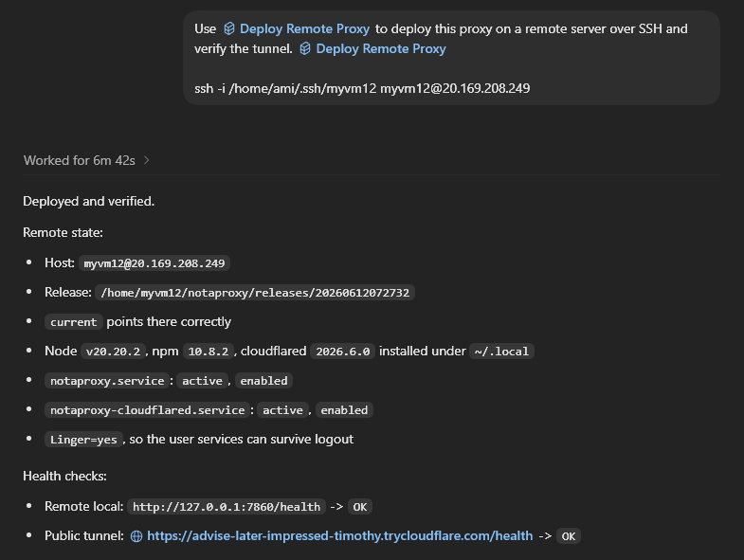The width and height of the screenshot is (744, 560).
Task: Open the first Deploy Remote Proxy skill link
Action: (x=304, y=28)
